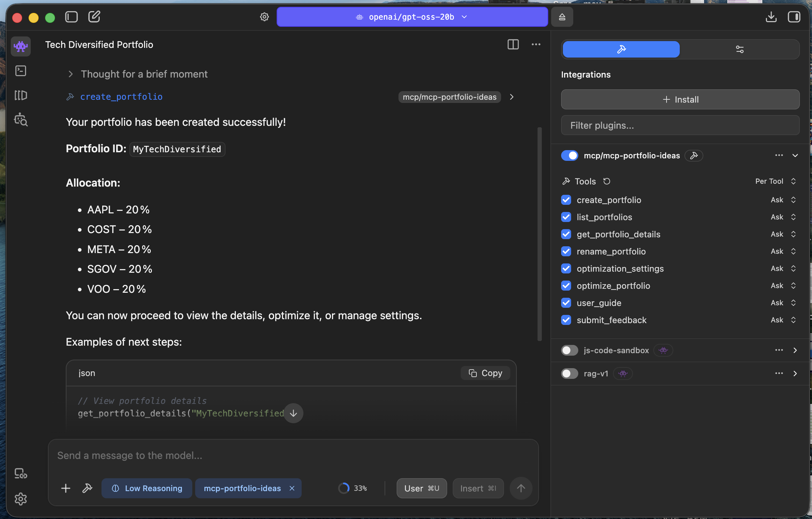Open the downloads icon in title bar
812x519 pixels.
(771, 17)
